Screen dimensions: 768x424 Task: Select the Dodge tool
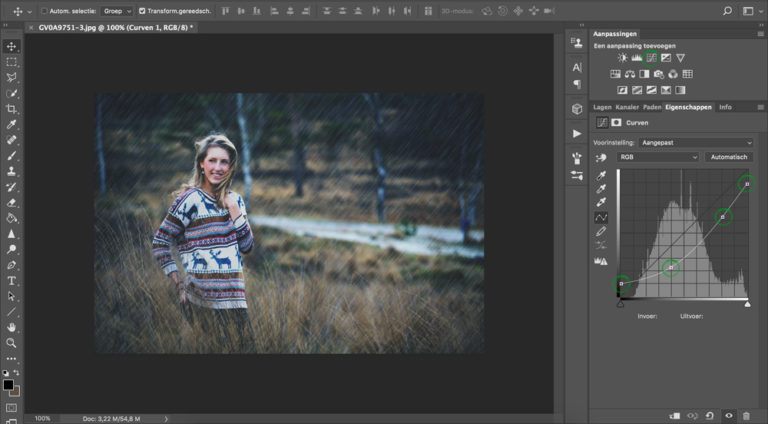(x=11, y=249)
